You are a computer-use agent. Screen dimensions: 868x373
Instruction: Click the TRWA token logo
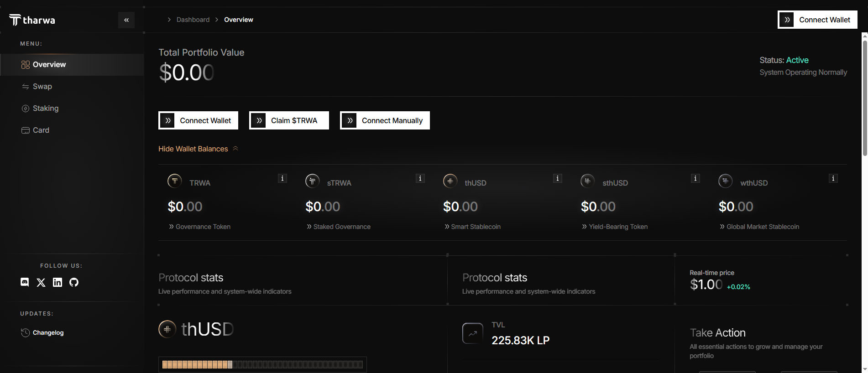(175, 181)
